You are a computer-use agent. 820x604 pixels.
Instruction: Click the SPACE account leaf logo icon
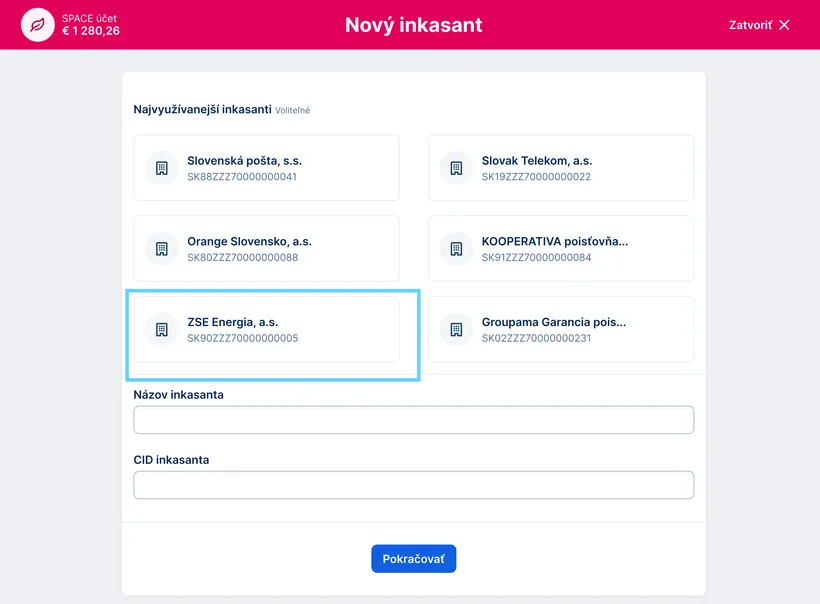click(38, 25)
